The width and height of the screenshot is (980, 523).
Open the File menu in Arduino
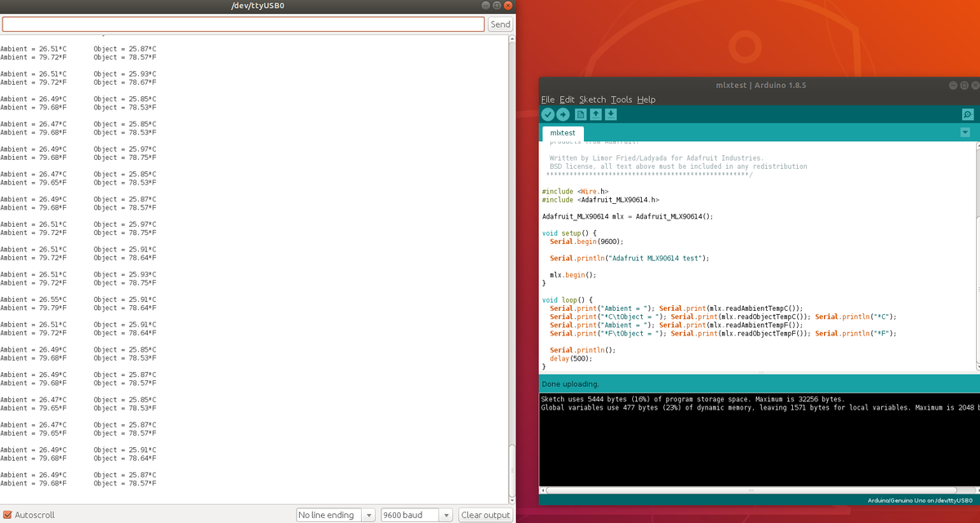pyautogui.click(x=547, y=100)
